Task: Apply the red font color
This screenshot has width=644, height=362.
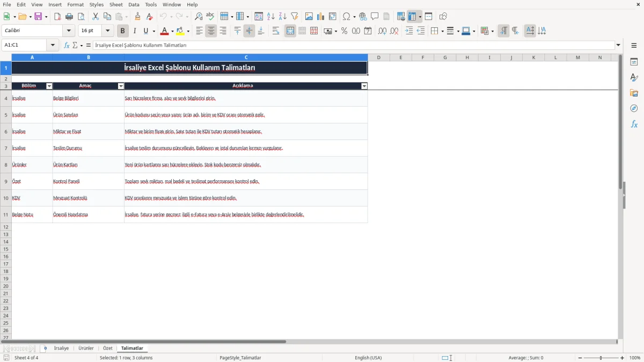Action: [164, 31]
